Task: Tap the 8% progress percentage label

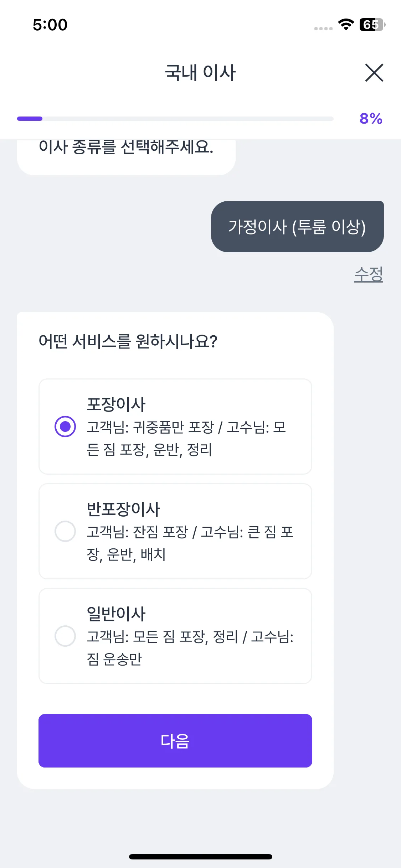Action: [371, 119]
